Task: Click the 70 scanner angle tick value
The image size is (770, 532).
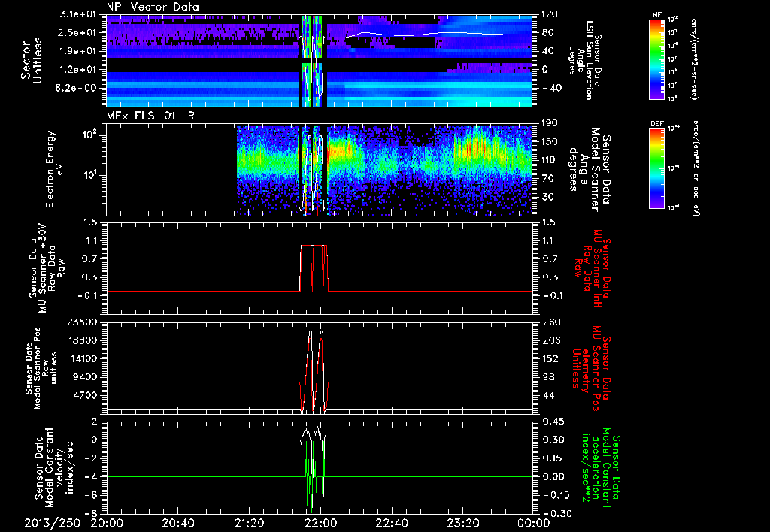Action: tap(547, 178)
